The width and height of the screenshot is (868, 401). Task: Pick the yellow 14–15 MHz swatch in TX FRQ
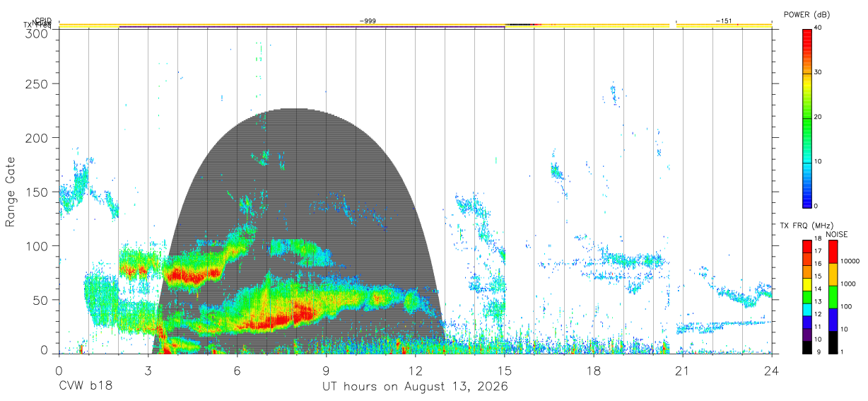tap(807, 284)
